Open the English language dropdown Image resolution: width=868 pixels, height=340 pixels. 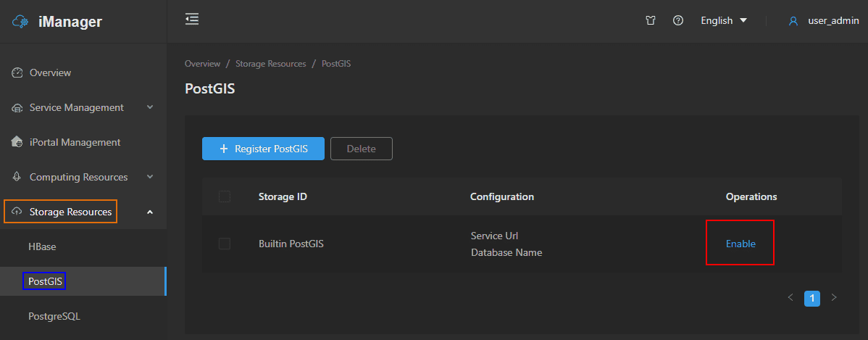coord(723,21)
